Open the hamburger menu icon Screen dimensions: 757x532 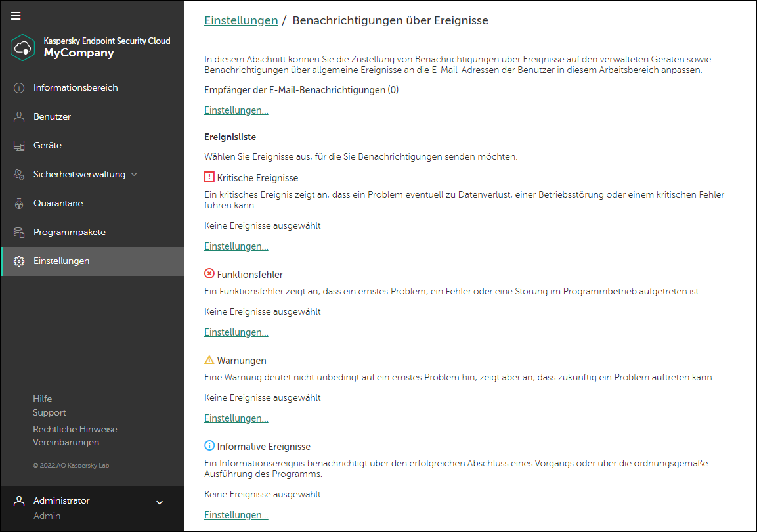16,16
